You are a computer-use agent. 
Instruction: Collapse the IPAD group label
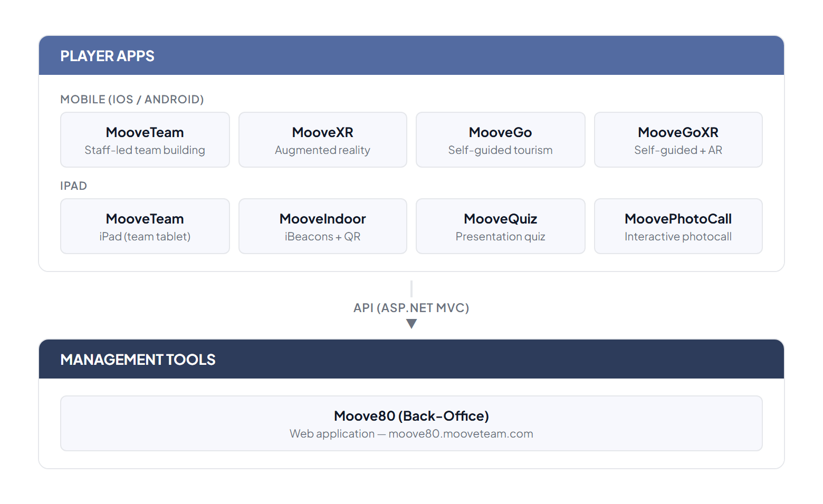coord(74,186)
